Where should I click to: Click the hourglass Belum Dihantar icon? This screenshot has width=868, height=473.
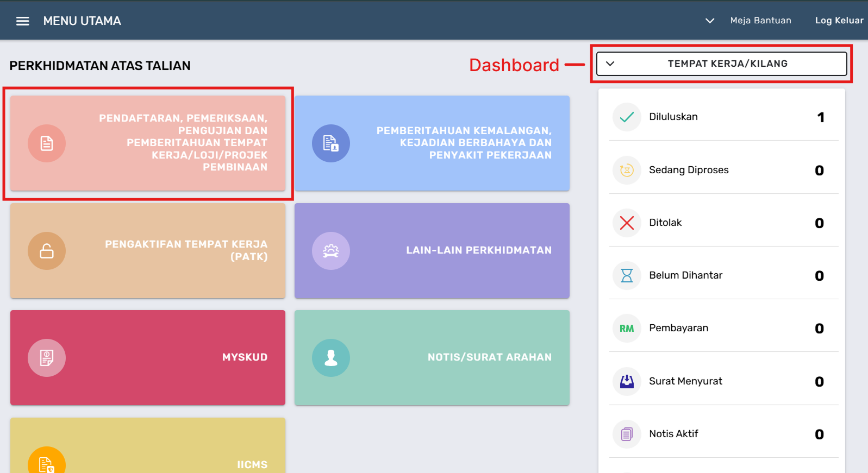(627, 276)
